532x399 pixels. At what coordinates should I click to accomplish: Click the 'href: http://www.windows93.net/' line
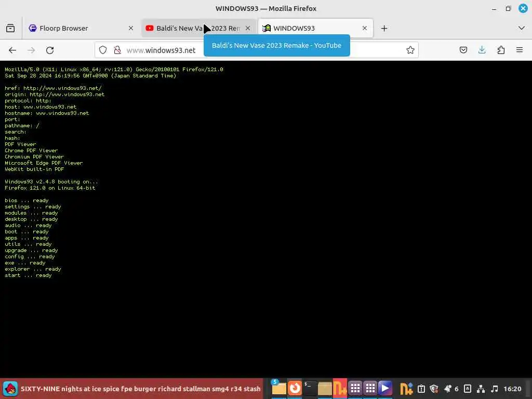pos(53,88)
